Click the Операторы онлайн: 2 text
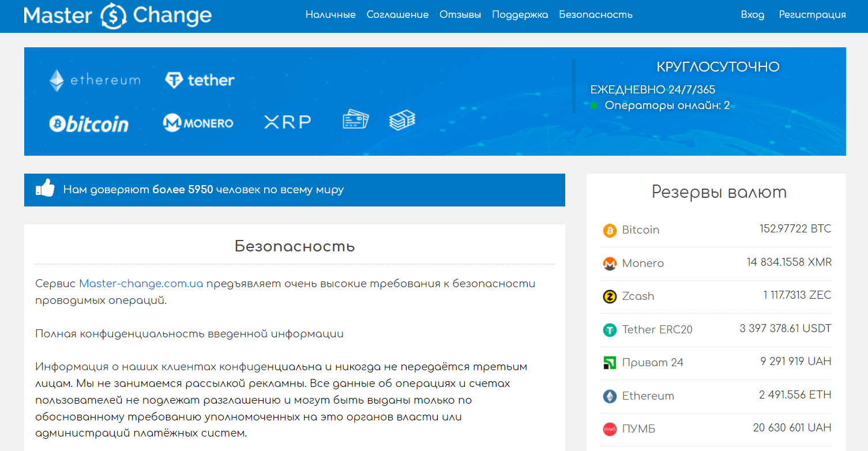Viewport: 868px width, 451px height. (667, 106)
